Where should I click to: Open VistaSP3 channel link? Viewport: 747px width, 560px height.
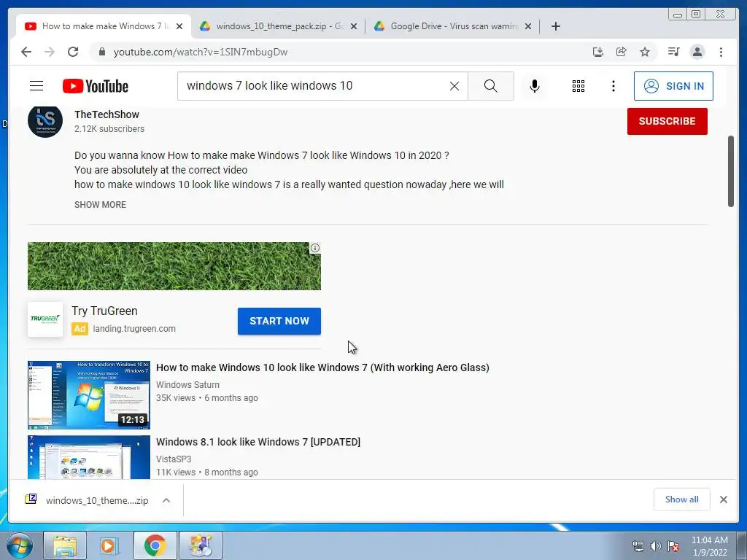tap(174, 459)
